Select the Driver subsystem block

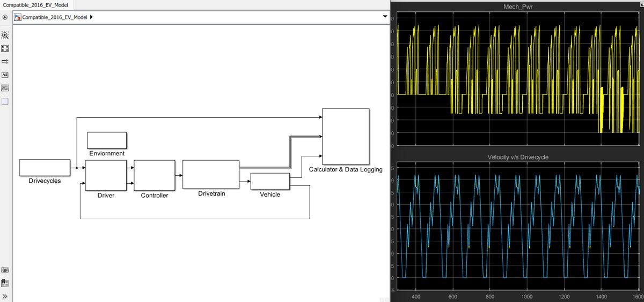point(105,175)
